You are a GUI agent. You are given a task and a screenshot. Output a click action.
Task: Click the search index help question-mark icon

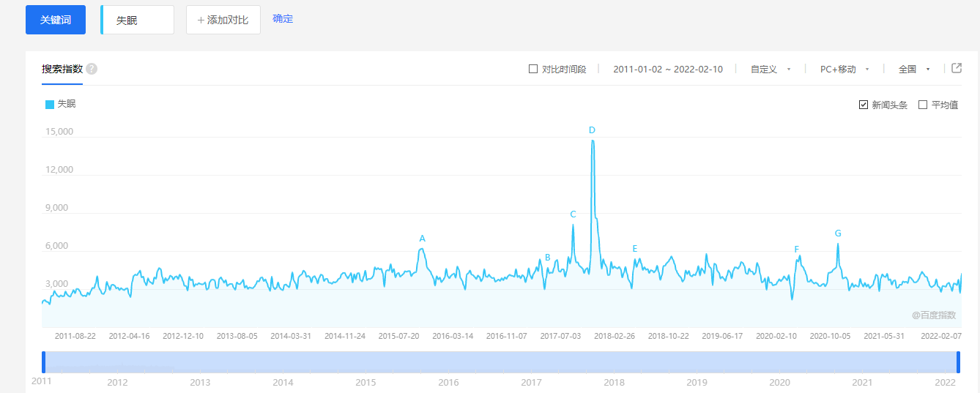point(92,69)
